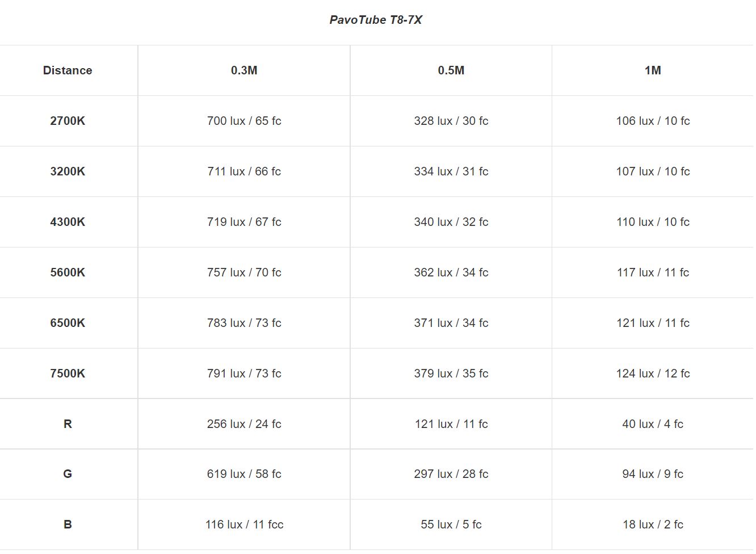This screenshot has height=554, width=756.
Task: Click the B color row label
Action: coord(68,524)
